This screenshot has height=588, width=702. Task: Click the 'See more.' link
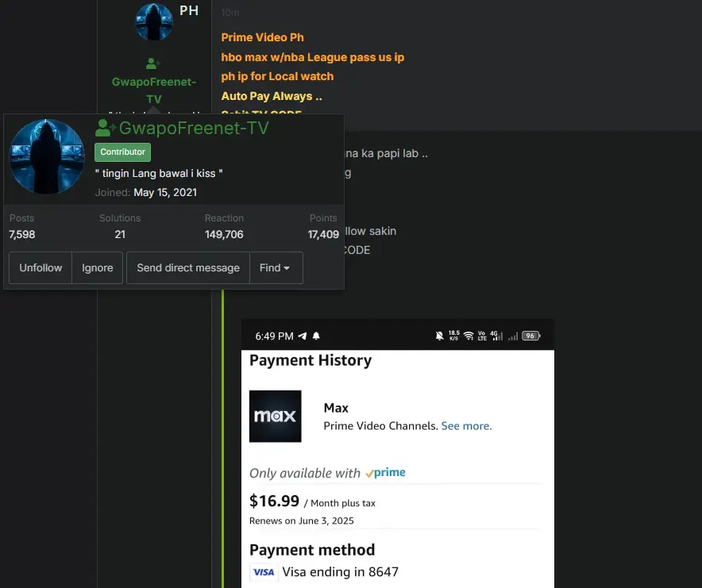pos(466,426)
